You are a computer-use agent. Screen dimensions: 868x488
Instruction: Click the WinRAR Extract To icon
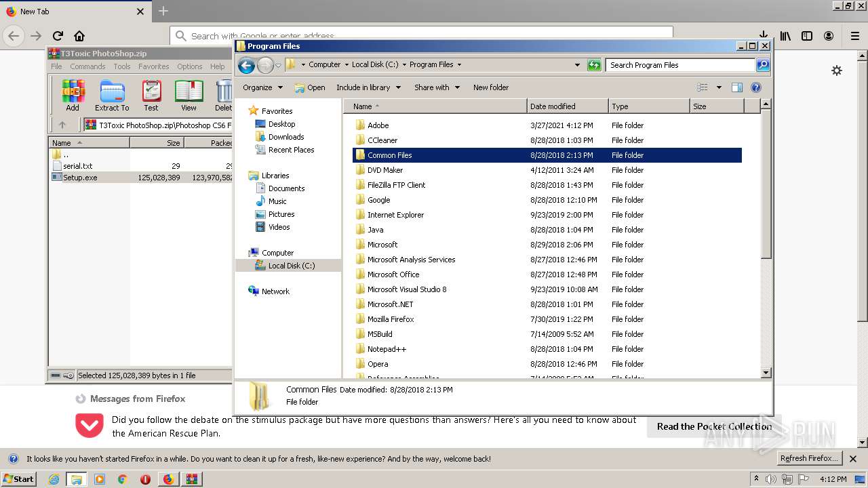click(112, 95)
